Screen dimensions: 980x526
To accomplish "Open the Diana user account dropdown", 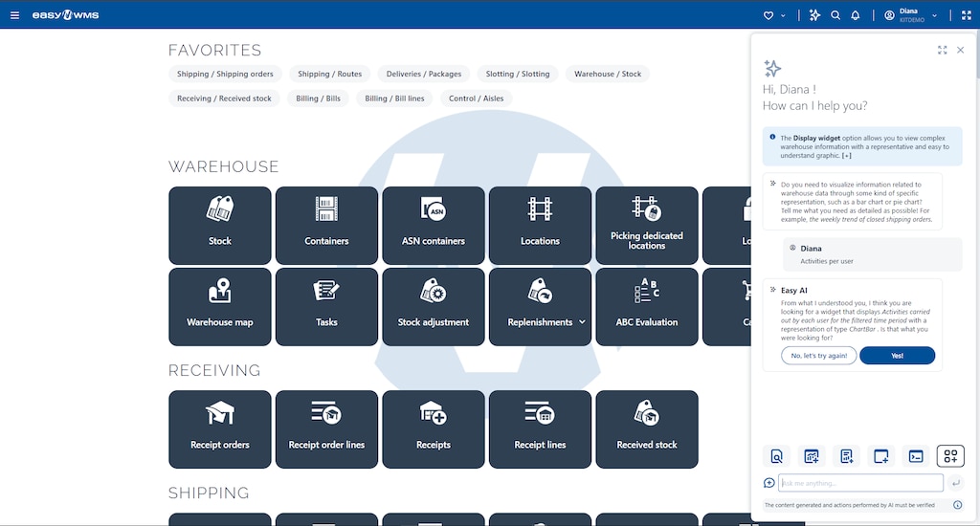I will click(x=910, y=15).
